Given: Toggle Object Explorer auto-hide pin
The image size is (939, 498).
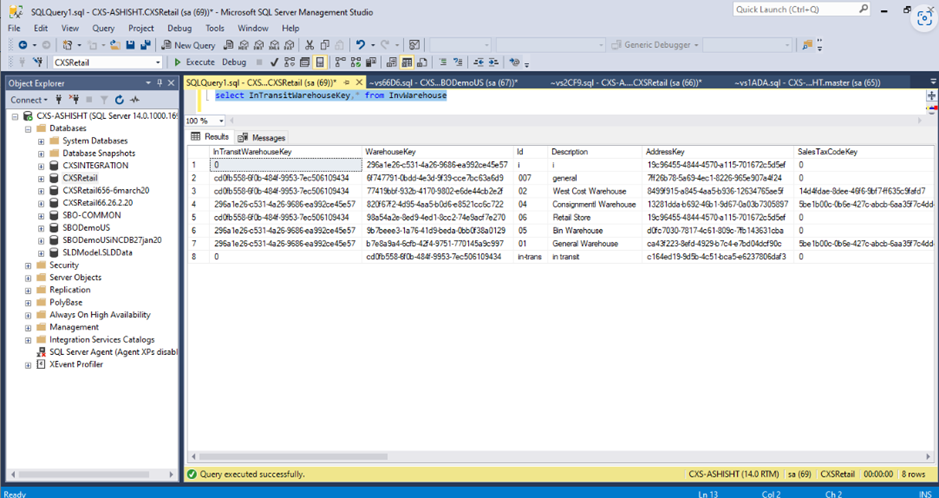Looking at the screenshot, I should (159, 83).
